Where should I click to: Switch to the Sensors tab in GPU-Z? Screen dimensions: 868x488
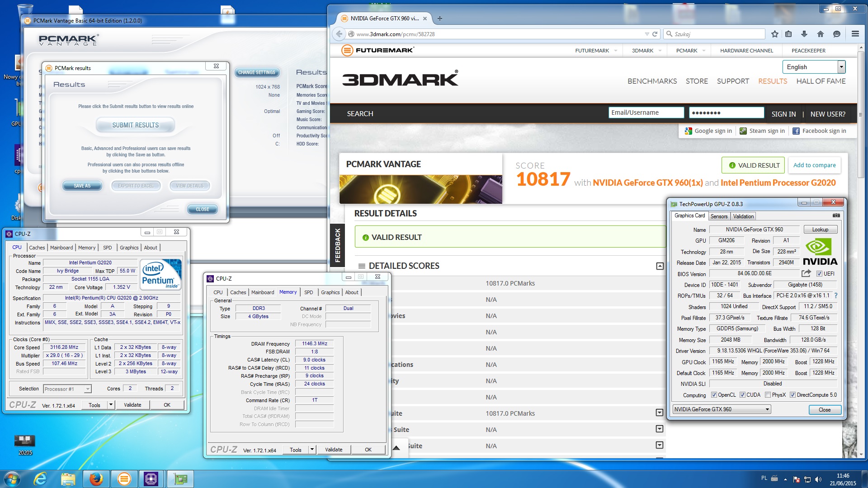[x=719, y=216]
